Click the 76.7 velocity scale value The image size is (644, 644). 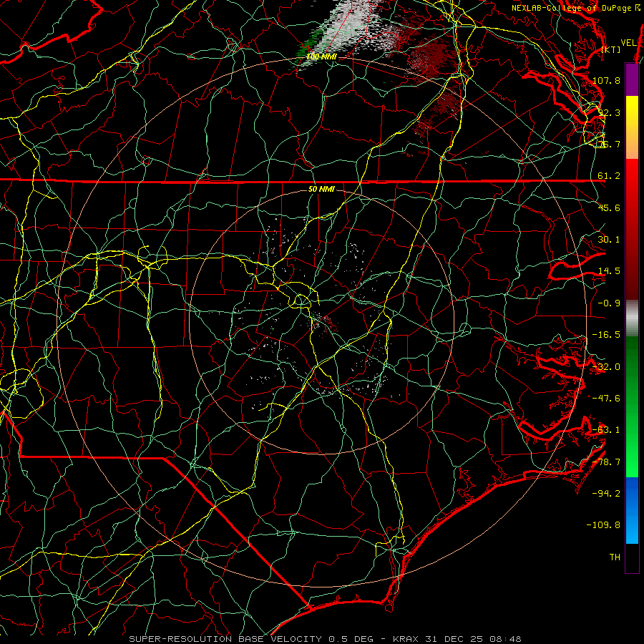tap(609, 144)
